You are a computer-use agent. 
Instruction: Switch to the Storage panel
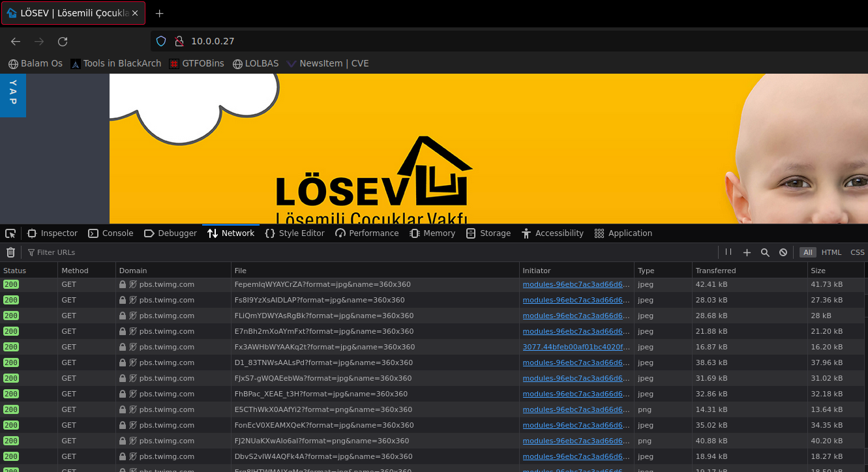(488, 233)
